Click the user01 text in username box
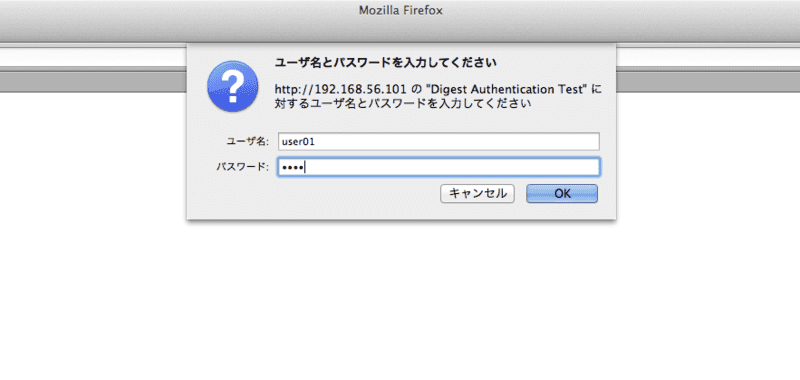 click(298, 142)
